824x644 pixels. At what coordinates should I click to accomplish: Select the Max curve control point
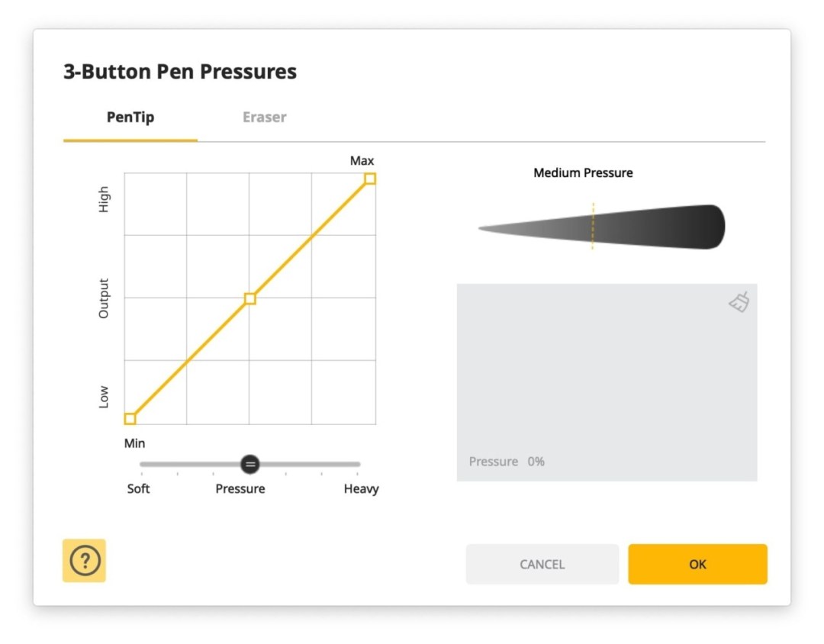coord(370,179)
